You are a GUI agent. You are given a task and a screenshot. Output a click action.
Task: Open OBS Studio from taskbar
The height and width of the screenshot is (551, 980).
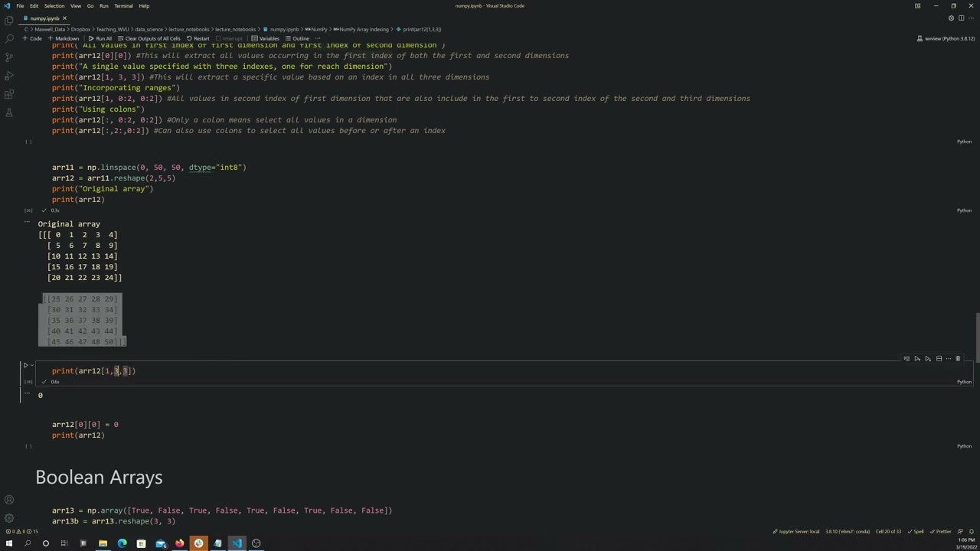click(x=256, y=543)
